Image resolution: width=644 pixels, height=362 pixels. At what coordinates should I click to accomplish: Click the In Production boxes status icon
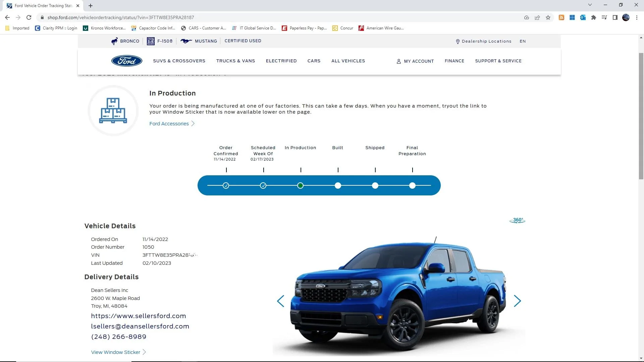[113, 111]
